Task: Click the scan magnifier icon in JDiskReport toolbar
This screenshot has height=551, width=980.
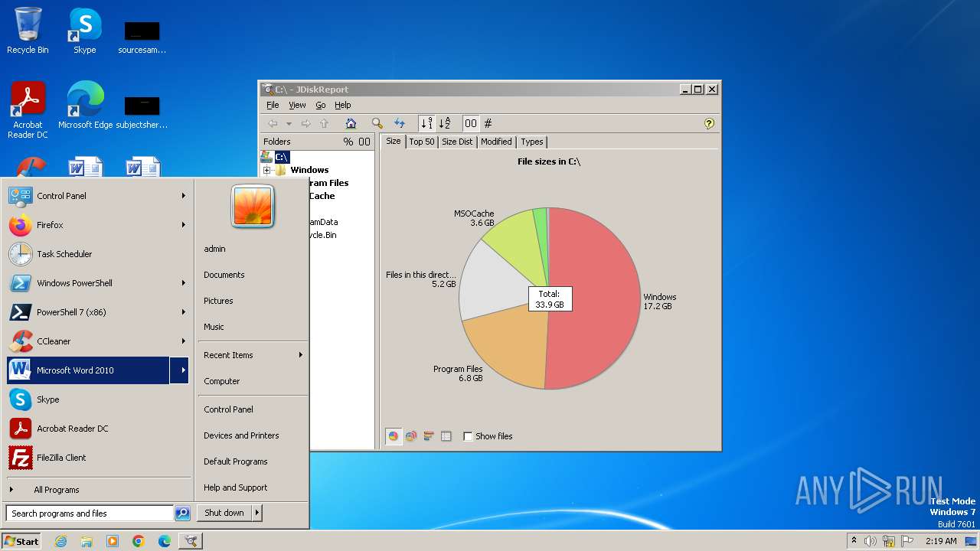Action: point(377,123)
